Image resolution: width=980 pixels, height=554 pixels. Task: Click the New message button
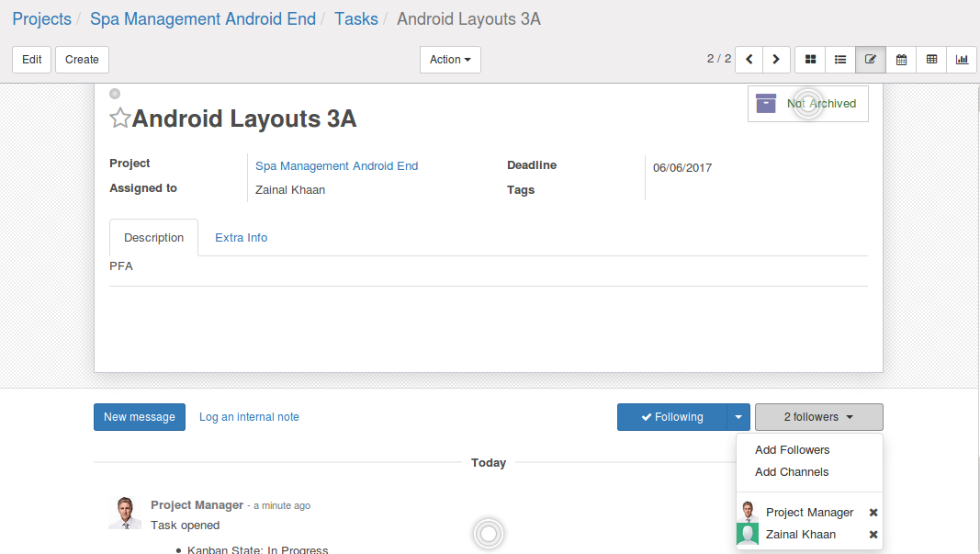140,417
